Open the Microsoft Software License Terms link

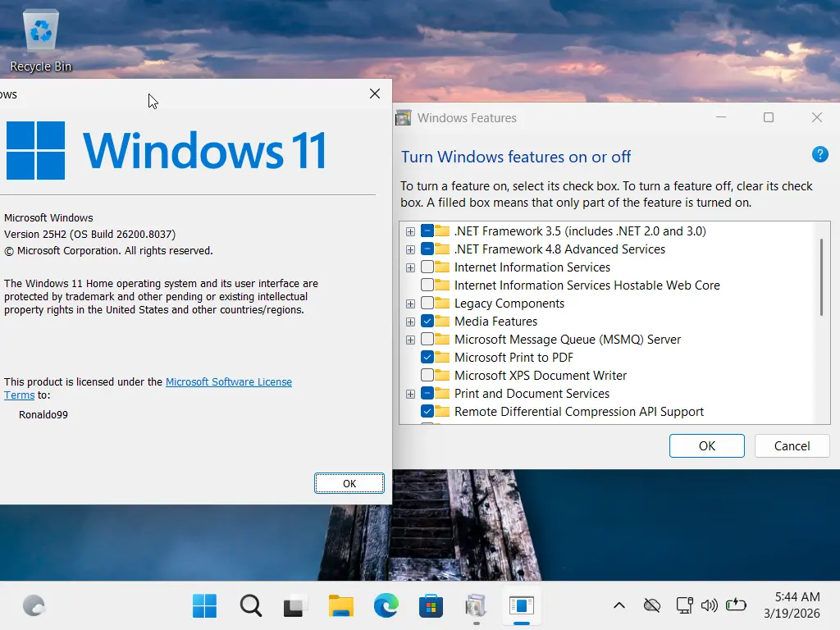(x=229, y=382)
